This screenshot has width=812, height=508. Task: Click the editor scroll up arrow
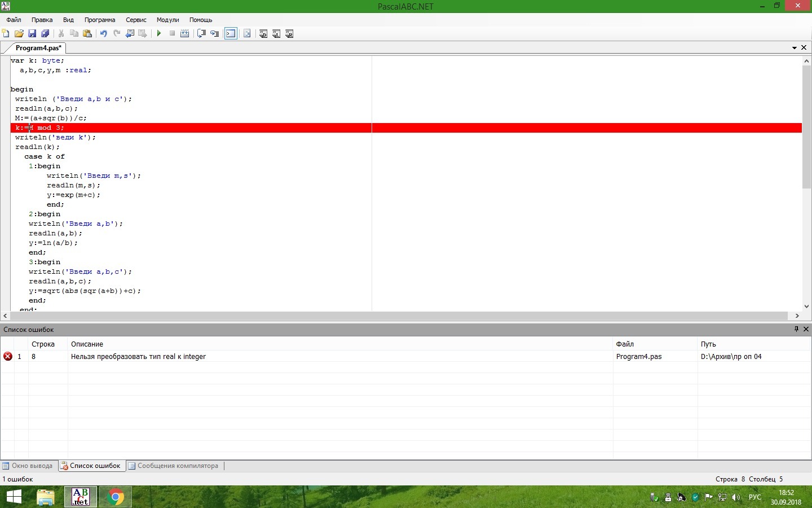point(806,60)
